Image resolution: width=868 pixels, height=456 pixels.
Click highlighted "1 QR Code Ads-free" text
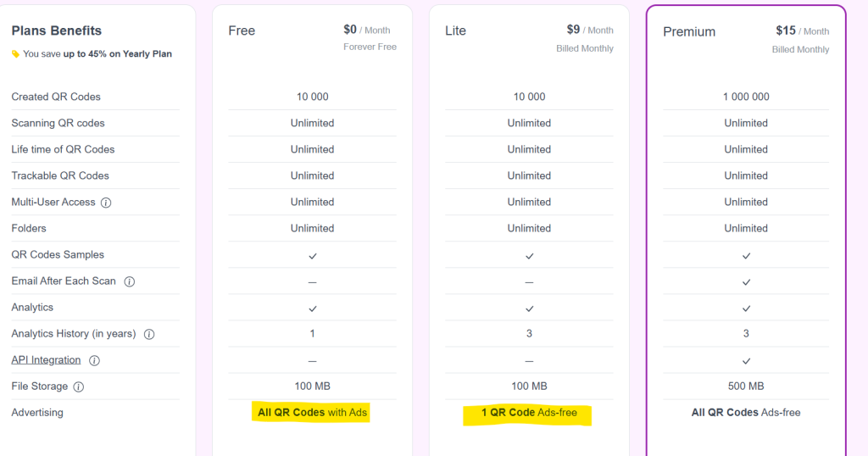[529, 413]
